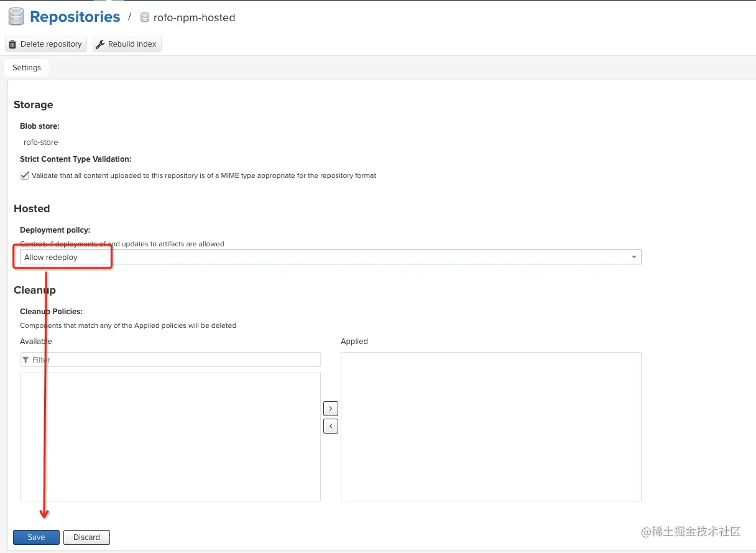The height and width of the screenshot is (553, 756).
Task: Click the Delete repository button
Action: pyautogui.click(x=46, y=44)
